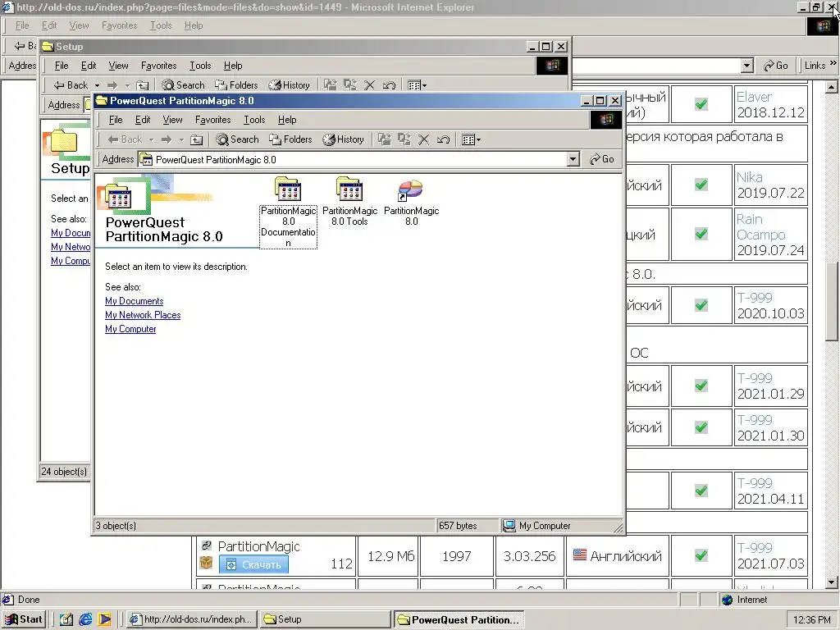Click checkmark in the 2021.07.03 row
840x630 pixels.
pos(701,555)
